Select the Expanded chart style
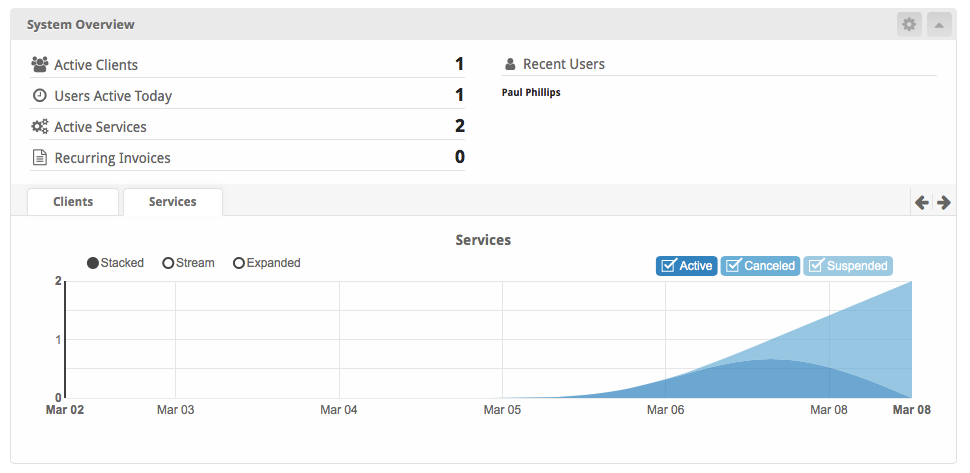Screen dimensions: 970x473 pos(239,263)
